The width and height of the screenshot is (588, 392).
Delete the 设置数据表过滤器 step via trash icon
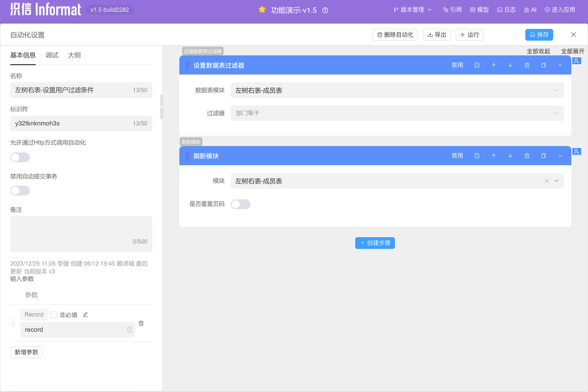(x=527, y=65)
